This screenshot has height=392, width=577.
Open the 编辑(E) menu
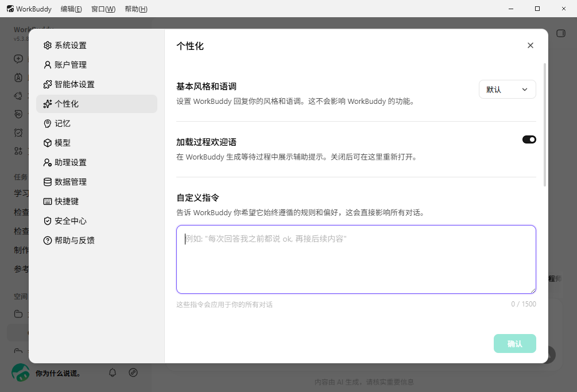tap(71, 9)
